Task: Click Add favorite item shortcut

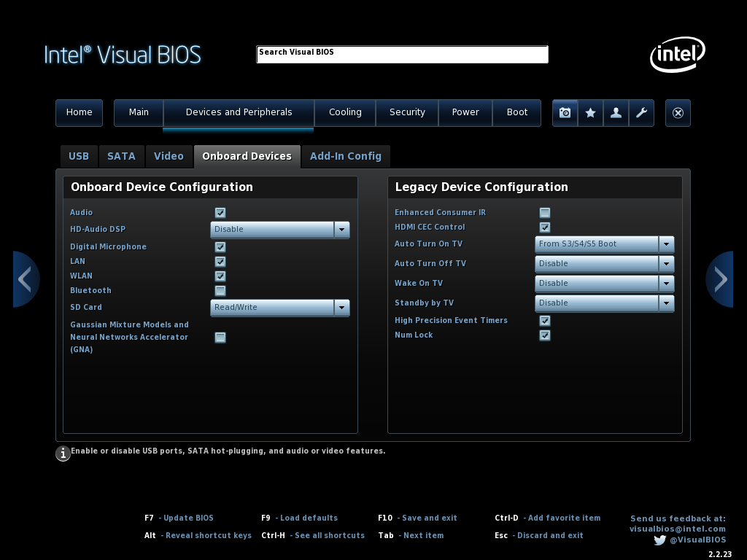Action: click(548, 518)
